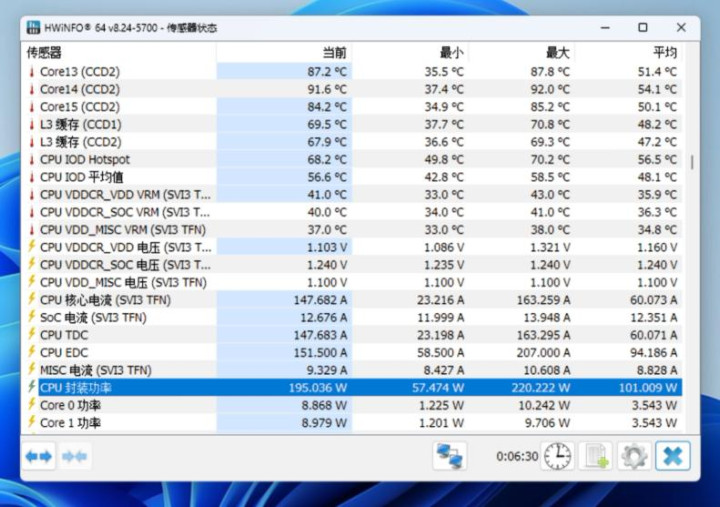Screen dimensions: 720x507
Task: Minimize the HWiNFO sensor window
Action: tap(605, 28)
